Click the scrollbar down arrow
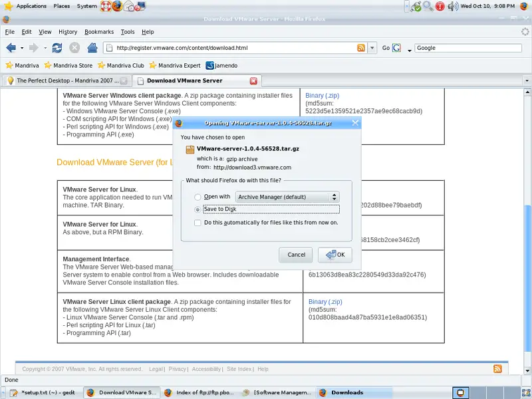This screenshot has width=532, height=399. click(527, 370)
